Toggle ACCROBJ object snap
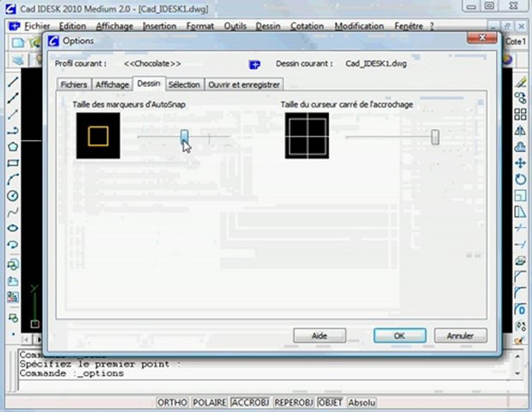The width and height of the screenshot is (532, 412). [250, 402]
